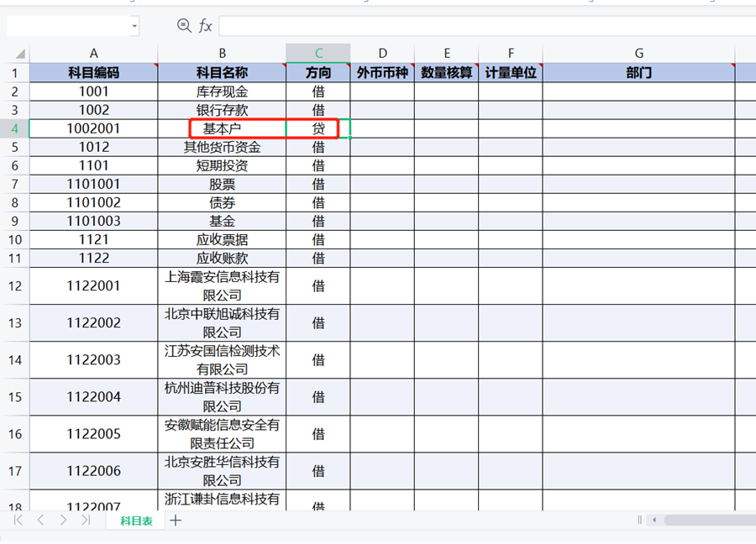Select the cell containing 库存现金
756x544 pixels.
tap(222, 92)
